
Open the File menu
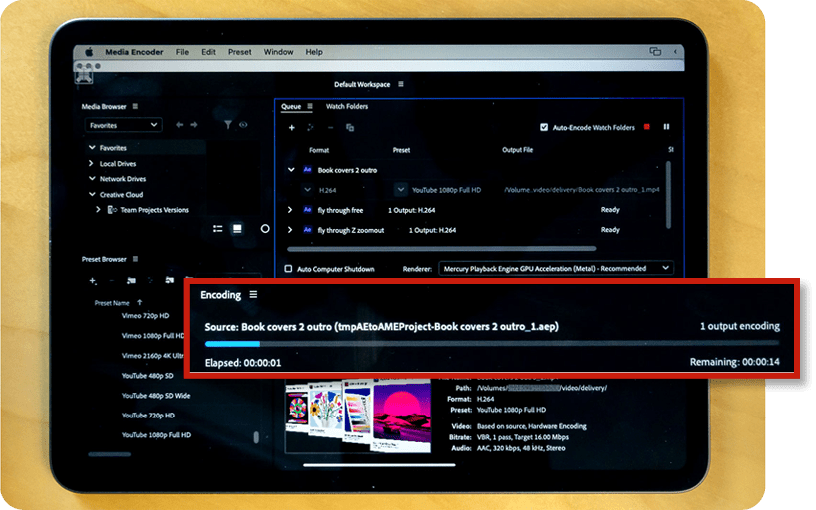click(182, 52)
